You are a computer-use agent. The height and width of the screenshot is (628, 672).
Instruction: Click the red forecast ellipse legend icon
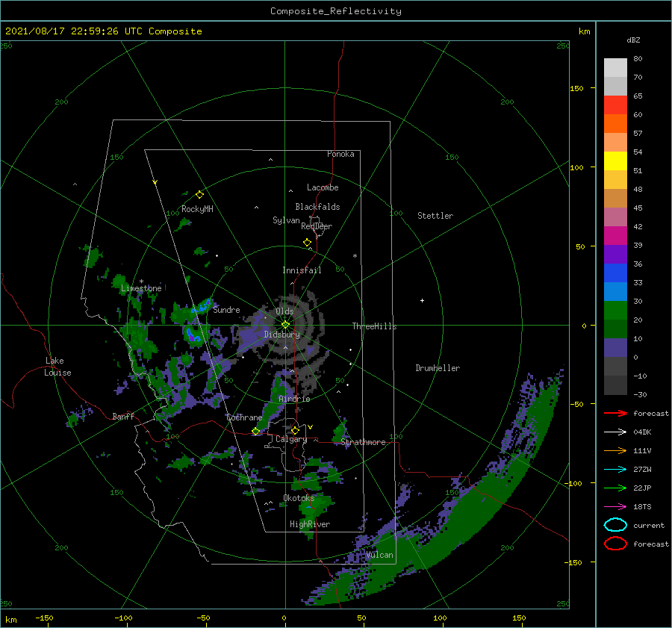pos(615,544)
